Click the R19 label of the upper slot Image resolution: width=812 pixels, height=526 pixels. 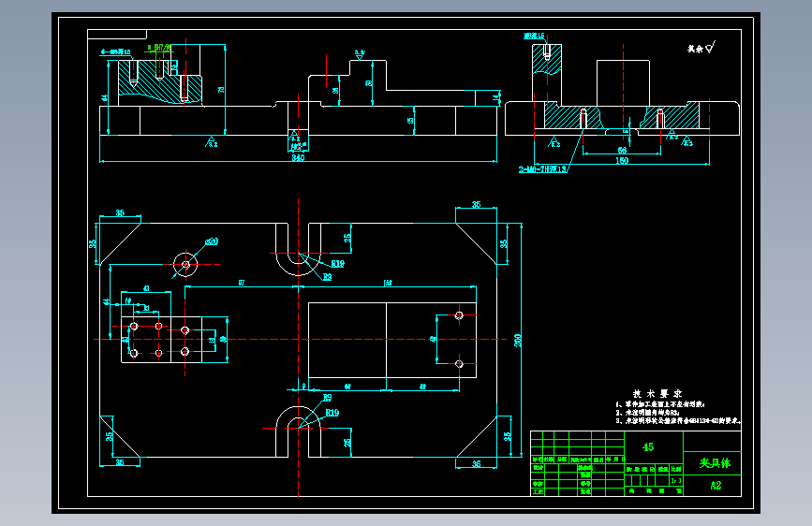pos(338,264)
